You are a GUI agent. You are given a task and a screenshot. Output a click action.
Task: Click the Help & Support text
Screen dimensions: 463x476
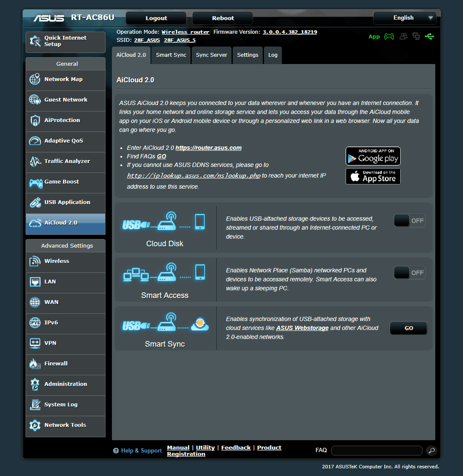point(141,451)
